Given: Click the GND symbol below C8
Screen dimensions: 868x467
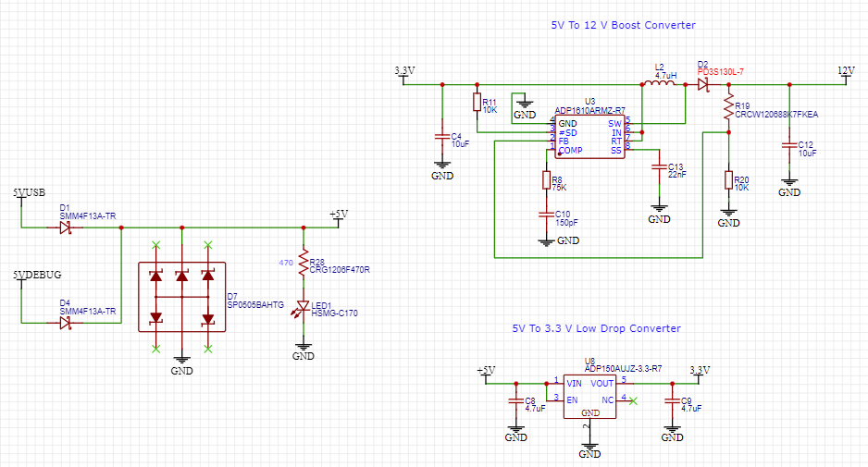Looking at the screenshot, I should [x=516, y=434].
